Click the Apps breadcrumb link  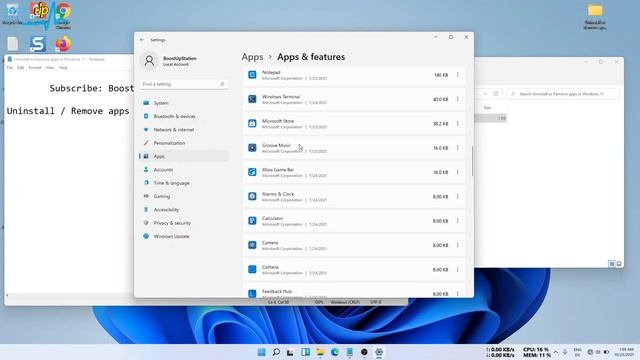pyautogui.click(x=252, y=57)
